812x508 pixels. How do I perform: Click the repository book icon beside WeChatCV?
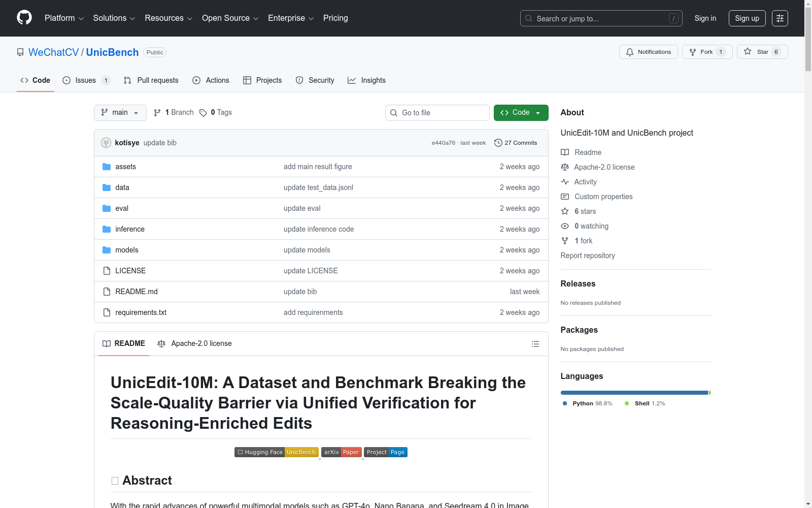coord(20,52)
